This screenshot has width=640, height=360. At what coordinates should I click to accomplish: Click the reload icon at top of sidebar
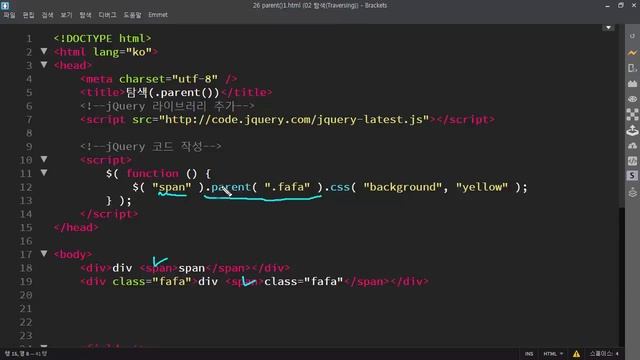(632, 36)
